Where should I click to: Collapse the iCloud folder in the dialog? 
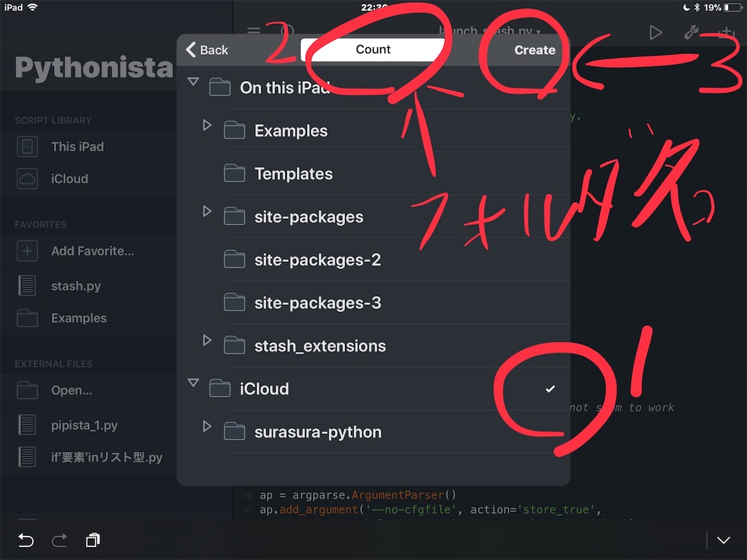pyautogui.click(x=193, y=382)
